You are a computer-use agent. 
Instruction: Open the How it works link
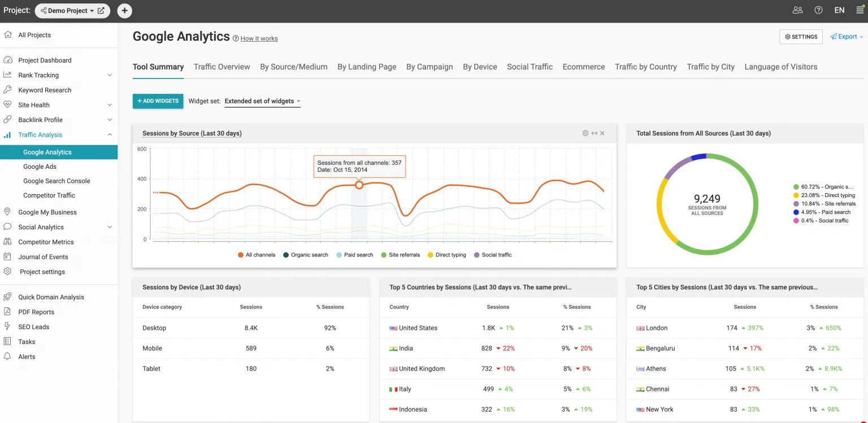[x=259, y=38]
